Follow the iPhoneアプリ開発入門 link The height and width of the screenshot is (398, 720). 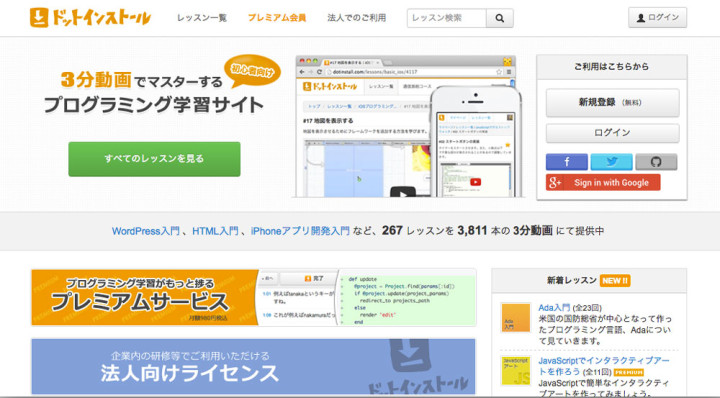click(300, 231)
